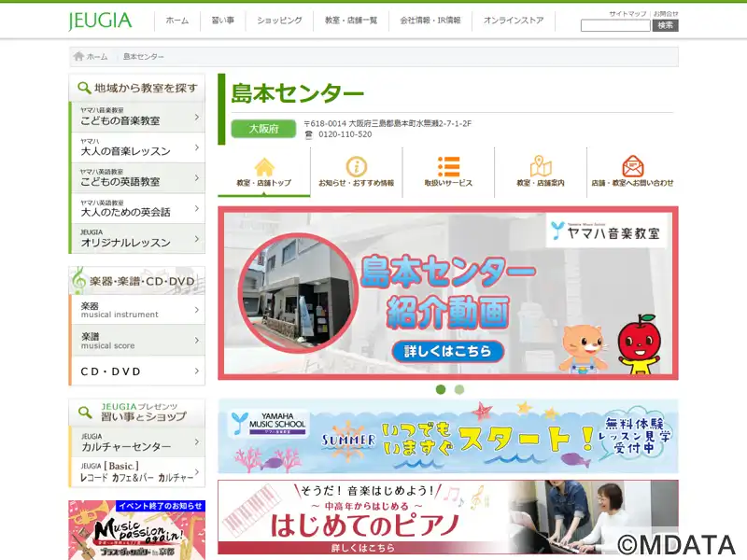The image size is (747, 560).
Task: Click the JEUGIA logo
Action: [x=100, y=21]
